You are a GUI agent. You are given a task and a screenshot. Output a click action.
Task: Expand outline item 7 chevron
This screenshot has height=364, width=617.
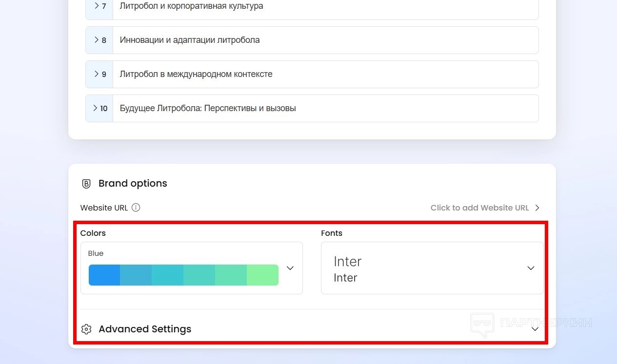(x=97, y=6)
